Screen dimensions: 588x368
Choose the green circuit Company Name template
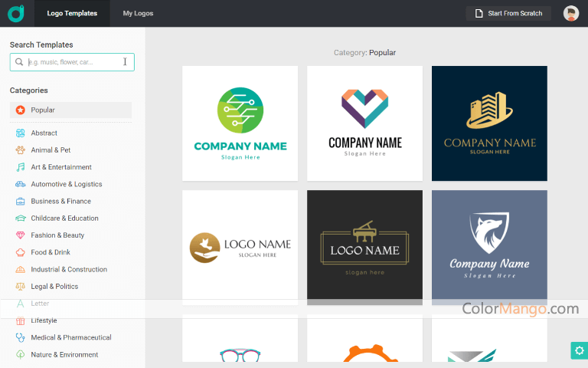[240, 123]
